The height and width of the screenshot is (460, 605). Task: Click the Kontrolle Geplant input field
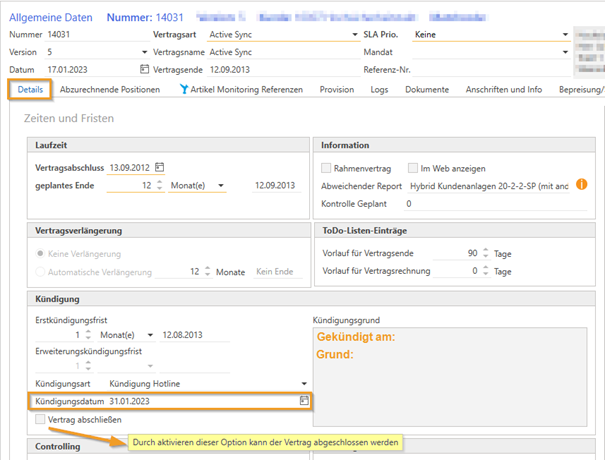490,203
